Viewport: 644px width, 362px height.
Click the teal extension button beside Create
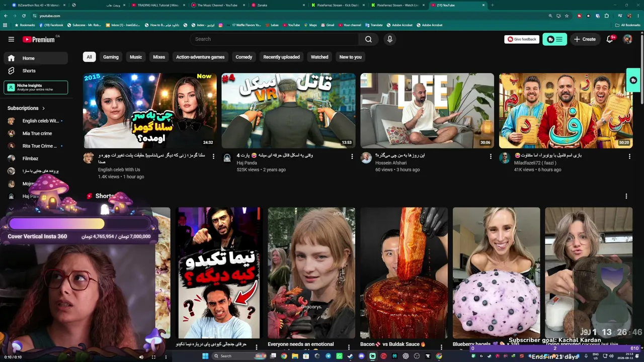point(554,39)
